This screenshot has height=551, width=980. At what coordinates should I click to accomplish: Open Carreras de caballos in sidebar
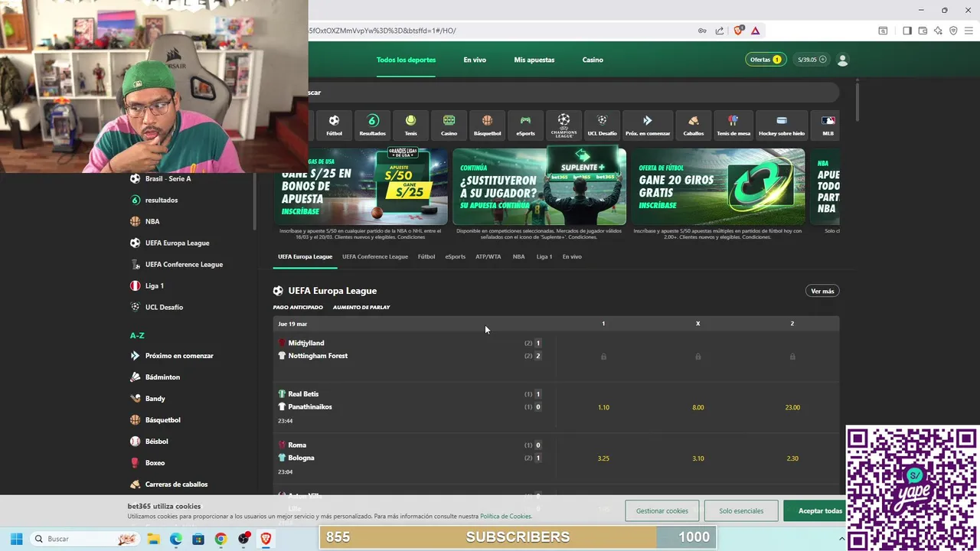tap(176, 484)
